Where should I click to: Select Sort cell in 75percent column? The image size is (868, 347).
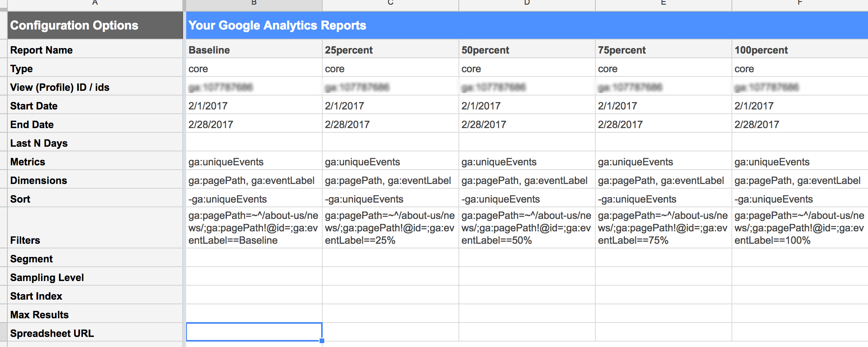[663, 199]
